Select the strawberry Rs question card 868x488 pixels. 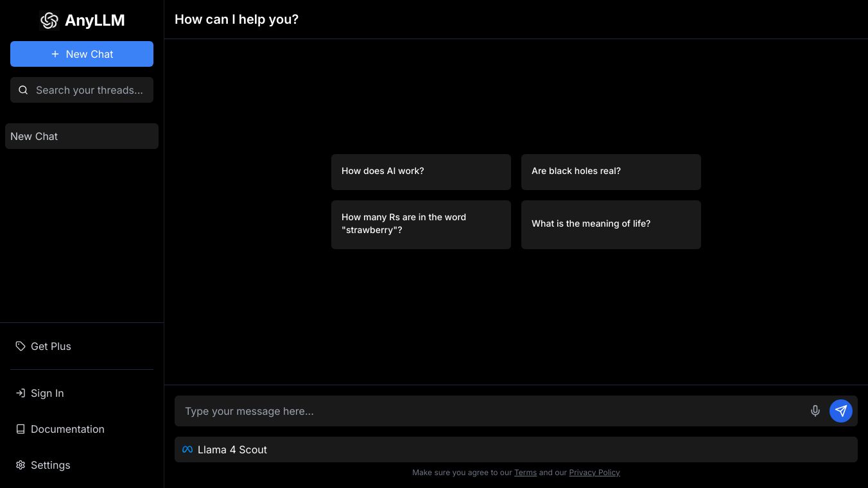click(421, 224)
